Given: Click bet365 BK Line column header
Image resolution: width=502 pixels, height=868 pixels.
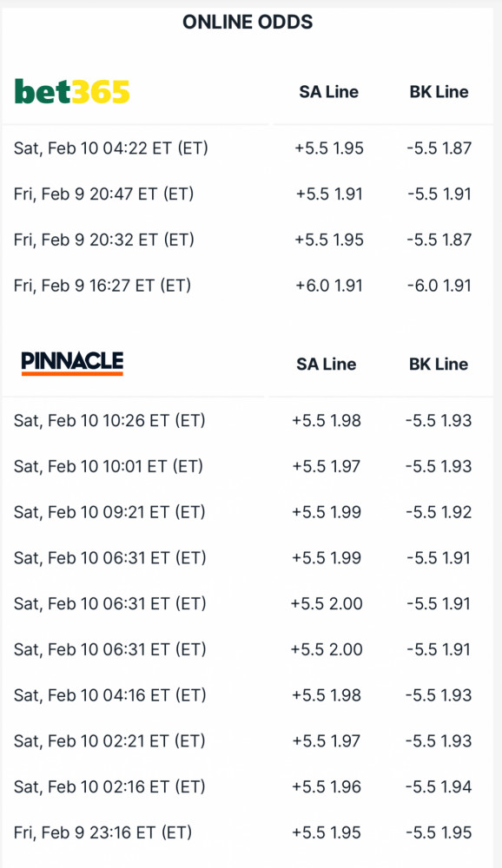Looking at the screenshot, I should coord(439,91).
